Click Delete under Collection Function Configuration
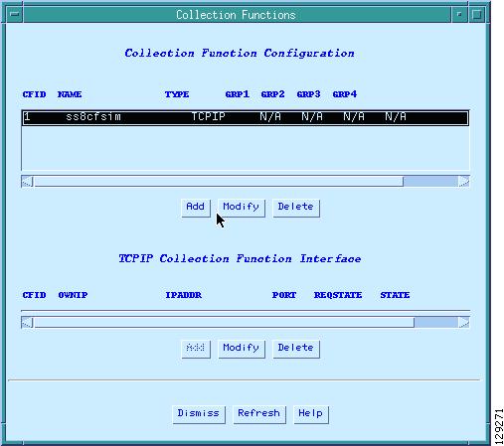The image size is (504, 446). point(296,208)
